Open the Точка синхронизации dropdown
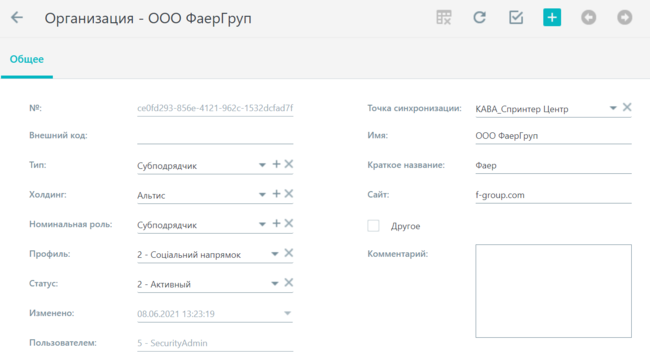Viewport: 650px width, 360px height. click(x=613, y=108)
